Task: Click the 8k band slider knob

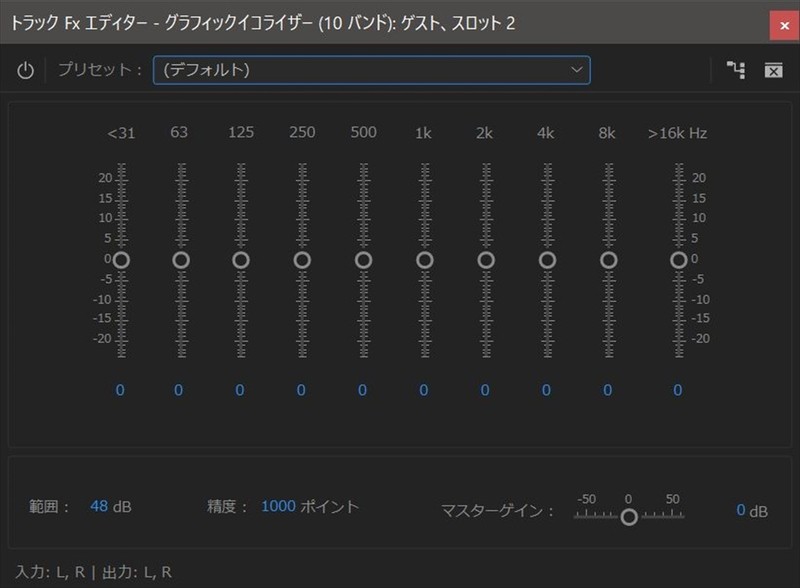Action: [608, 260]
